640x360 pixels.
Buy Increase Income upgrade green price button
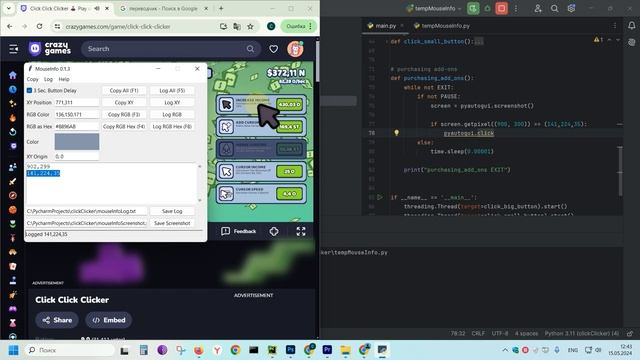tap(290, 104)
